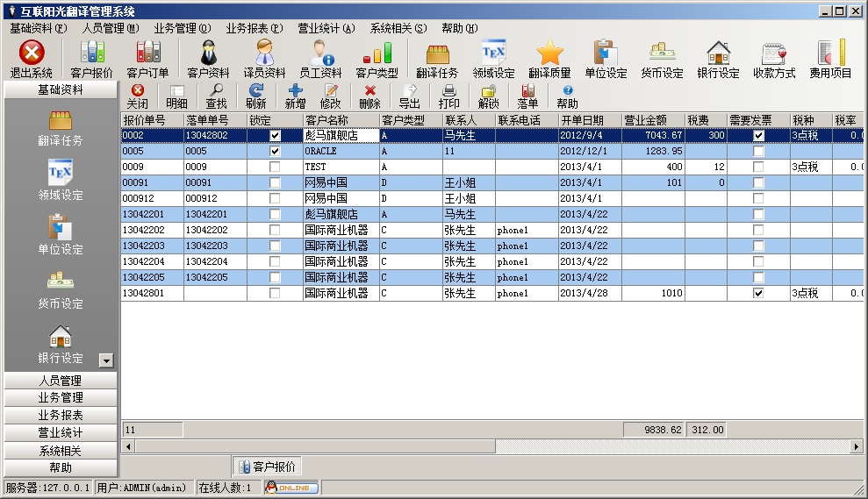This screenshot has width=868, height=499.
Task: Check the 锁定 box for quote 0009
Action: [x=276, y=168]
